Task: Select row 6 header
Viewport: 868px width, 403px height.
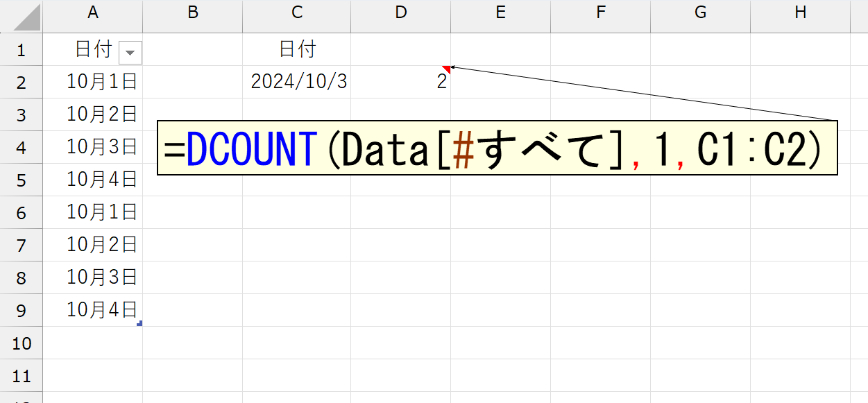Action: (21, 212)
